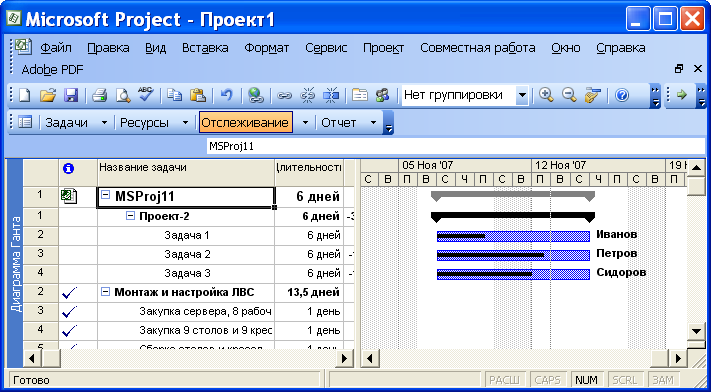Click the checkmark next to Монтаж и настройка ЛВС
This screenshot has width=711, height=392.
[69, 293]
